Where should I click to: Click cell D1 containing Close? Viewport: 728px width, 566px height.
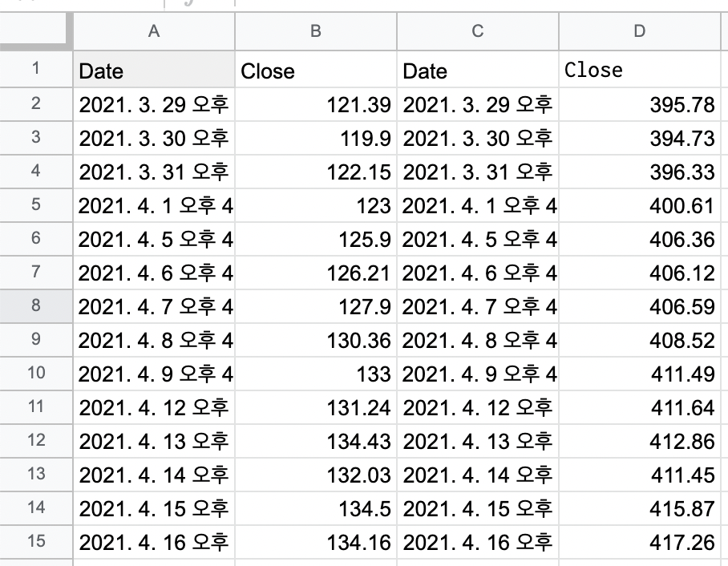coord(640,69)
